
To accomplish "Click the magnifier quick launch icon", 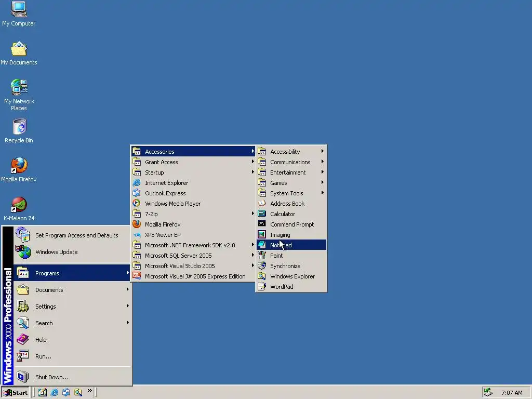I will click(78, 392).
